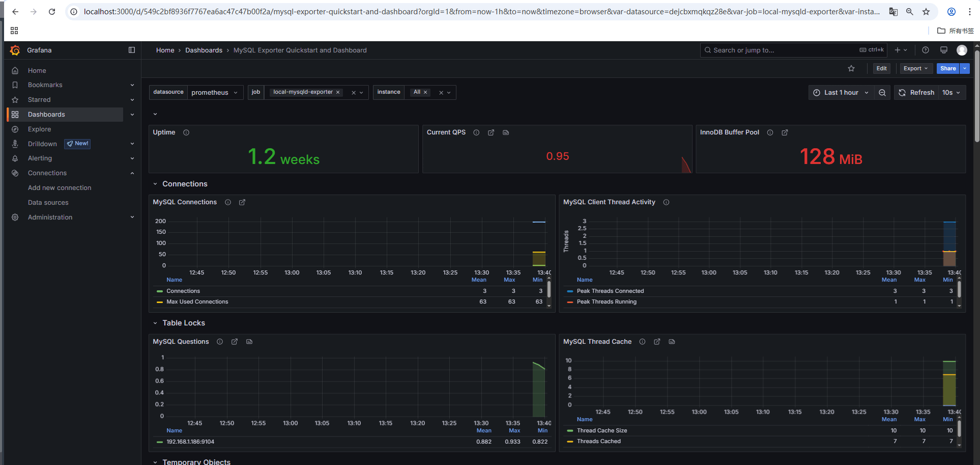This screenshot has width=980, height=465.
Task: Show Current QPS panel info icon
Action: coord(476,132)
